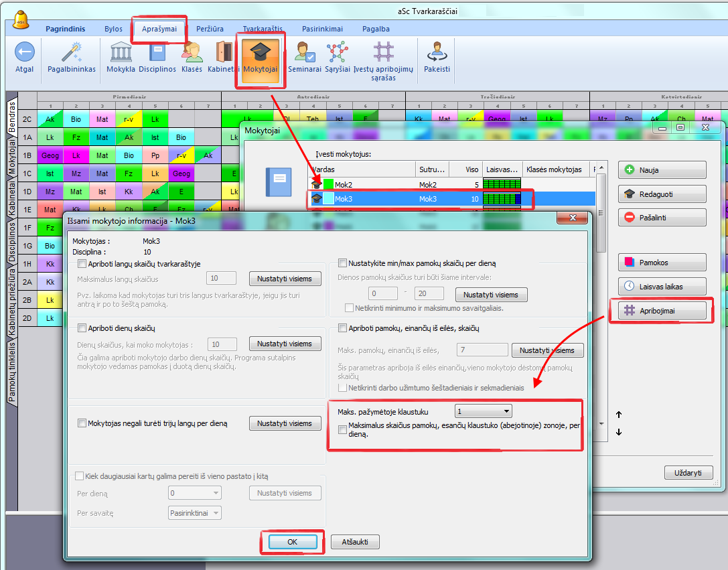Click the Pakeisti icon in ribbon

pyautogui.click(x=437, y=52)
